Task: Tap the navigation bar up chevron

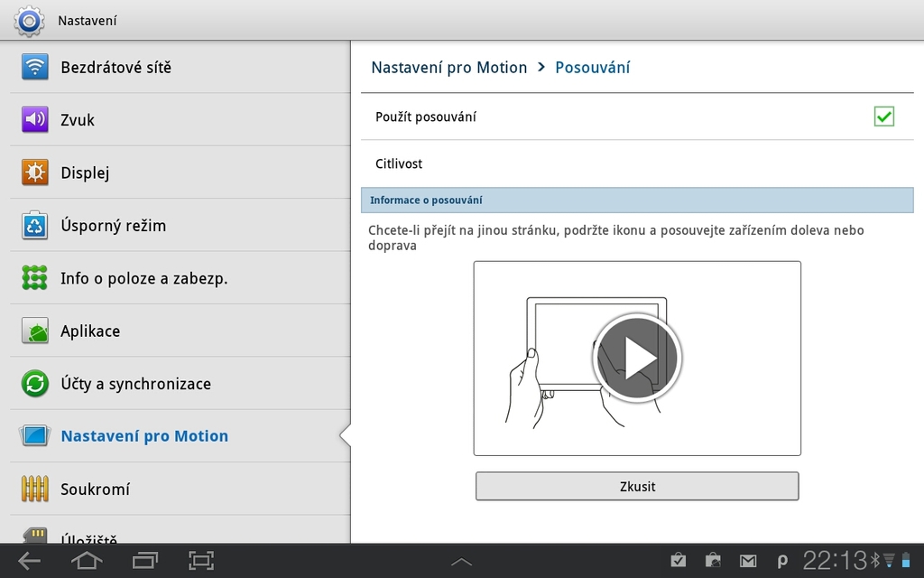Action: coord(461,561)
